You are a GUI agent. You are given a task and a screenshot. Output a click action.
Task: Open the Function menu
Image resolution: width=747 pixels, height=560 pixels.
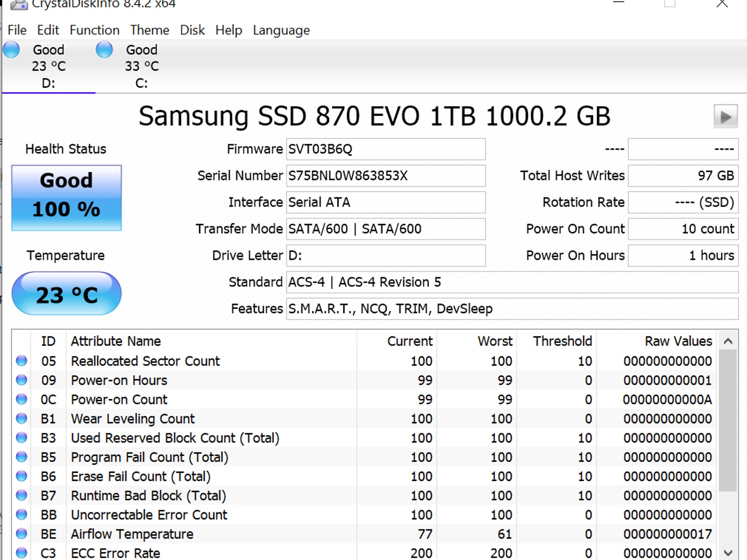94,30
